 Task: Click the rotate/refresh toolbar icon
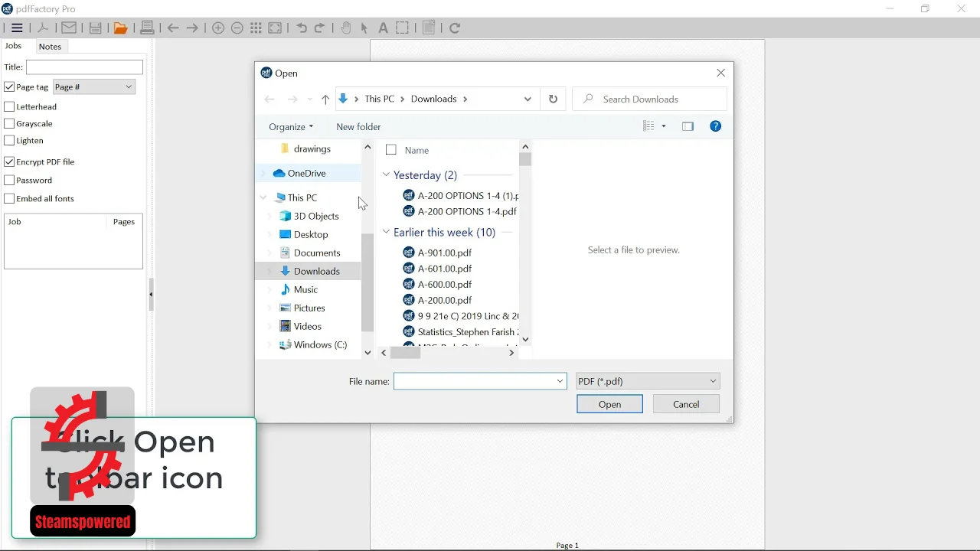pyautogui.click(x=456, y=28)
